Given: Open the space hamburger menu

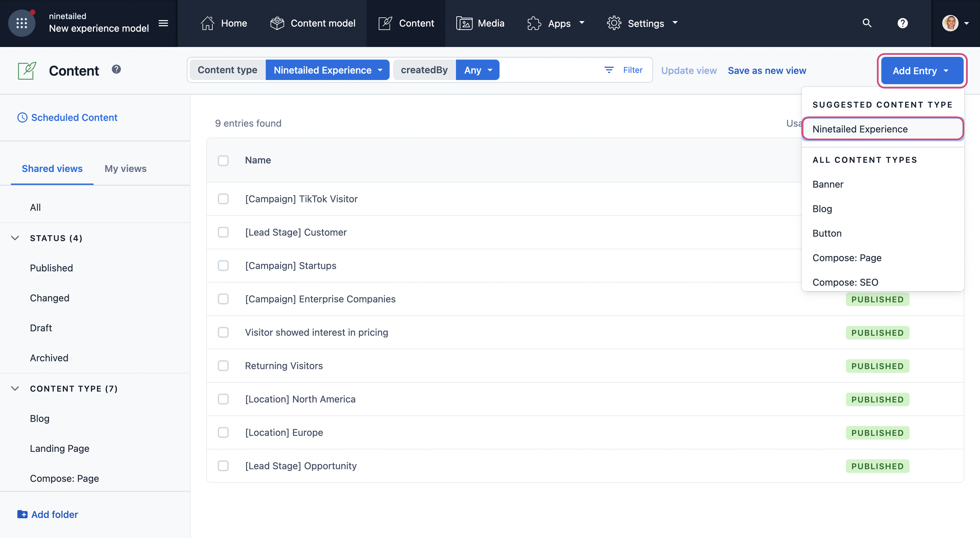Looking at the screenshot, I should (x=163, y=23).
